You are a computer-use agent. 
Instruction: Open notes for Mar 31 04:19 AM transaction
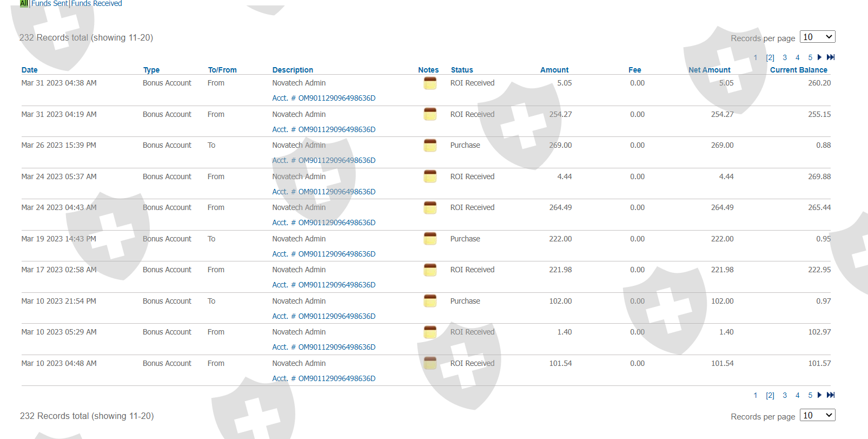pos(430,114)
